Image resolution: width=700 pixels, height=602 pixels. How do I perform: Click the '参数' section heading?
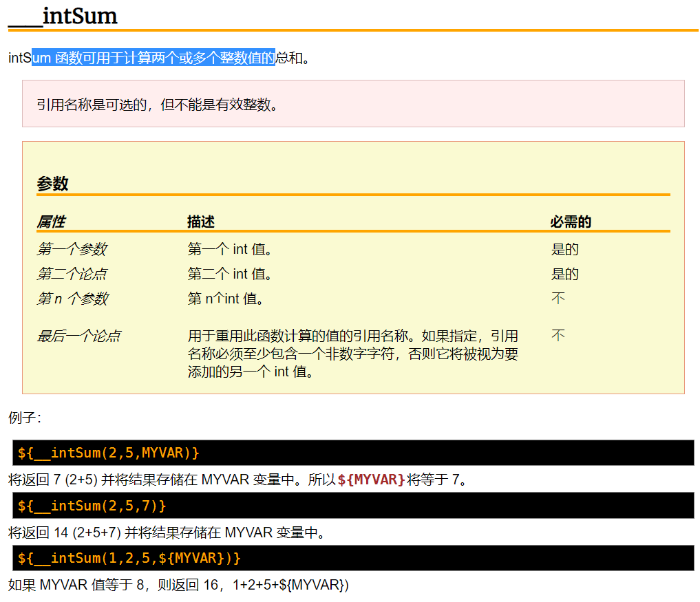[x=52, y=184]
